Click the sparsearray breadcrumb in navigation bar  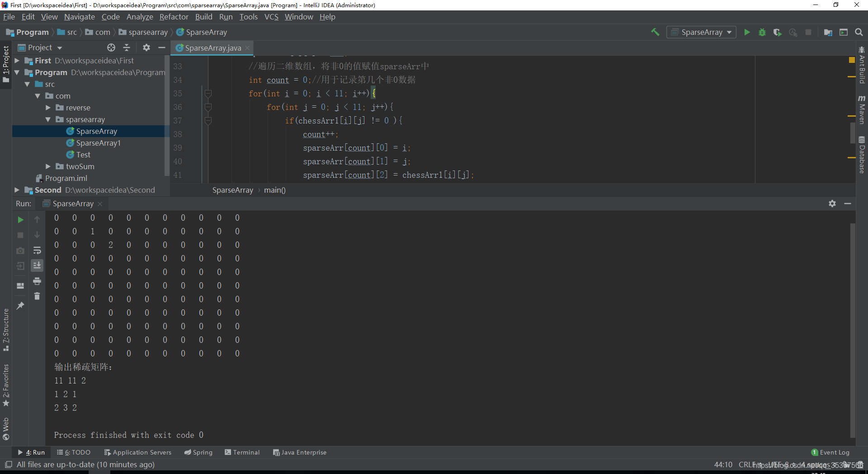(143, 32)
